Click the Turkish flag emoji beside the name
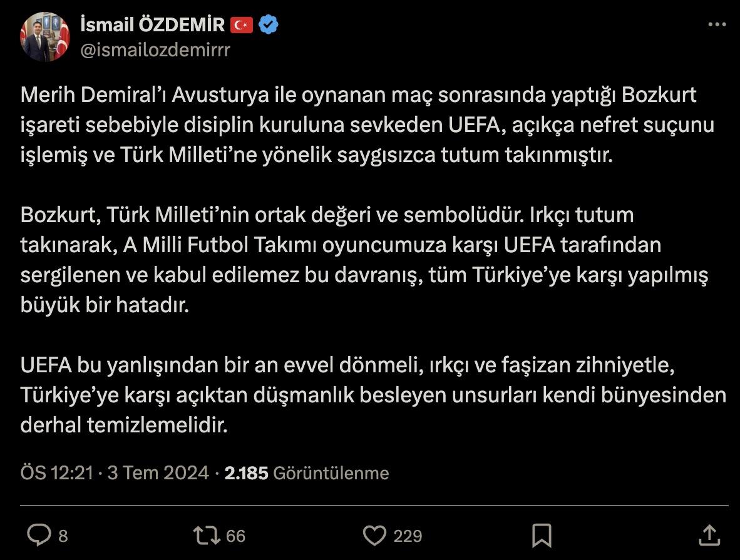Screen dimensions: 740x560 click(242, 25)
